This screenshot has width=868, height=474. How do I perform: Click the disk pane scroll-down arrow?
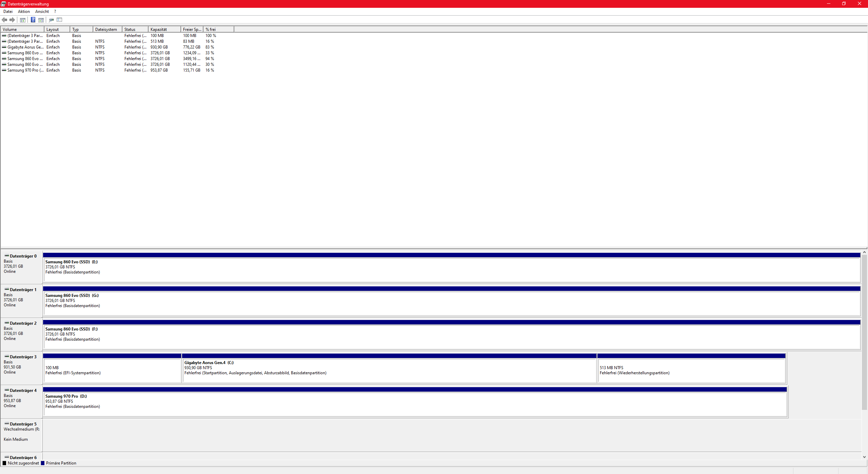click(x=864, y=457)
